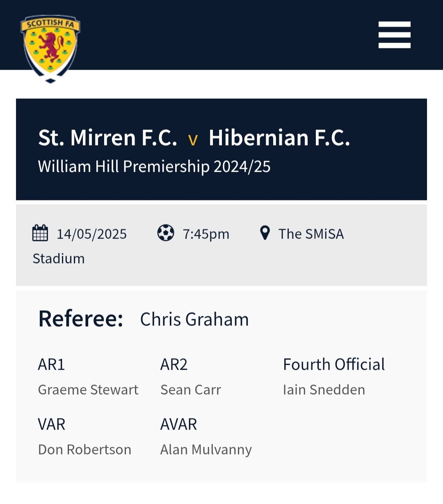Image resolution: width=443 pixels, height=504 pixels.
Task: Open the hamburger menu
Action: [394, 35]
